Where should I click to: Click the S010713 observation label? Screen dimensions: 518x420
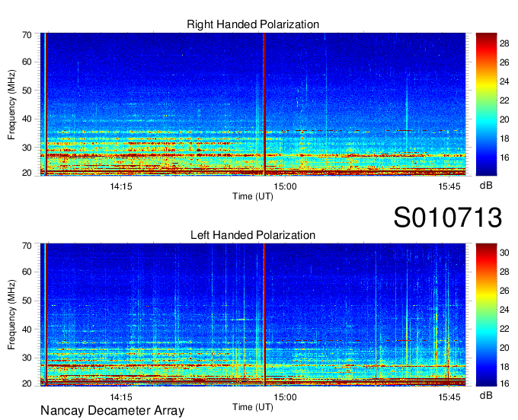tap(448, 217)
